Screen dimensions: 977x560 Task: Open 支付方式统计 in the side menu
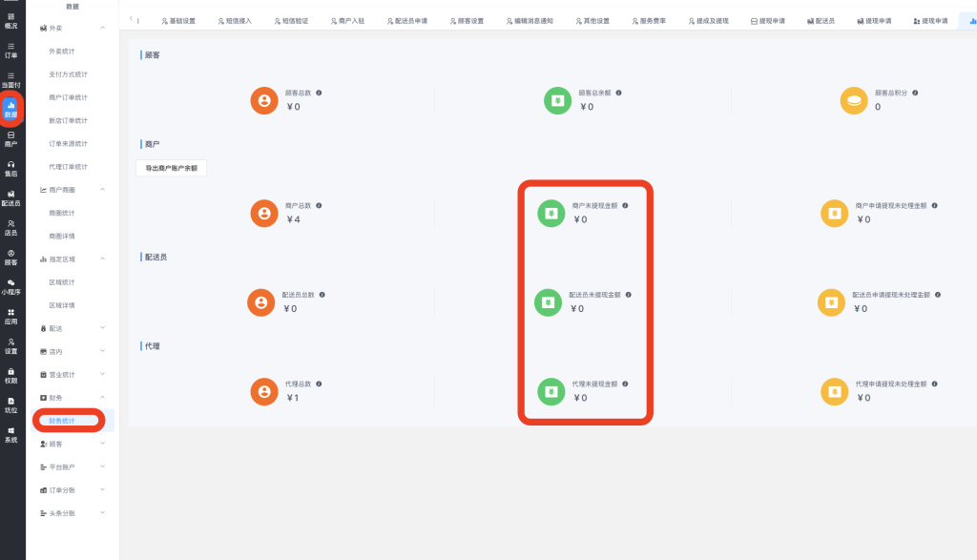68,74
